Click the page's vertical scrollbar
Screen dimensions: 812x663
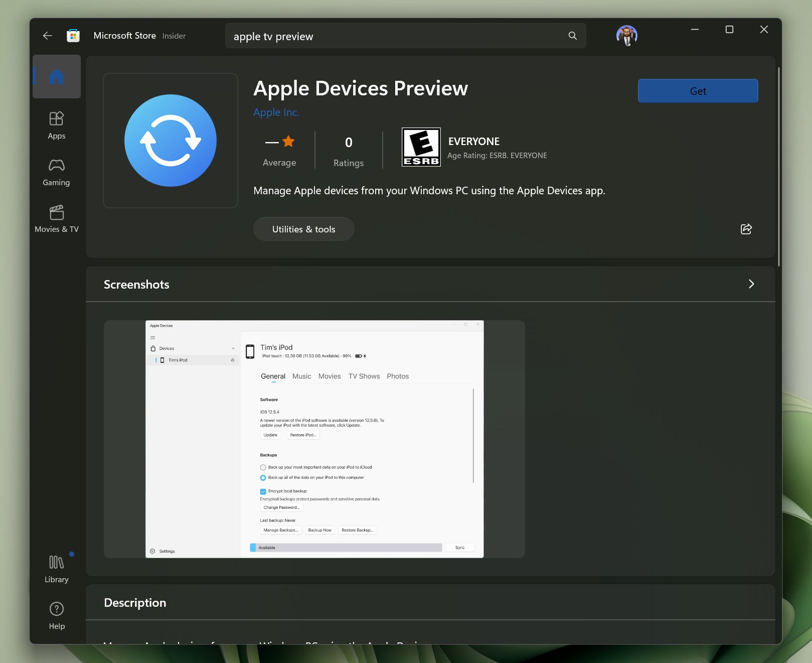(x=778, y=166)
